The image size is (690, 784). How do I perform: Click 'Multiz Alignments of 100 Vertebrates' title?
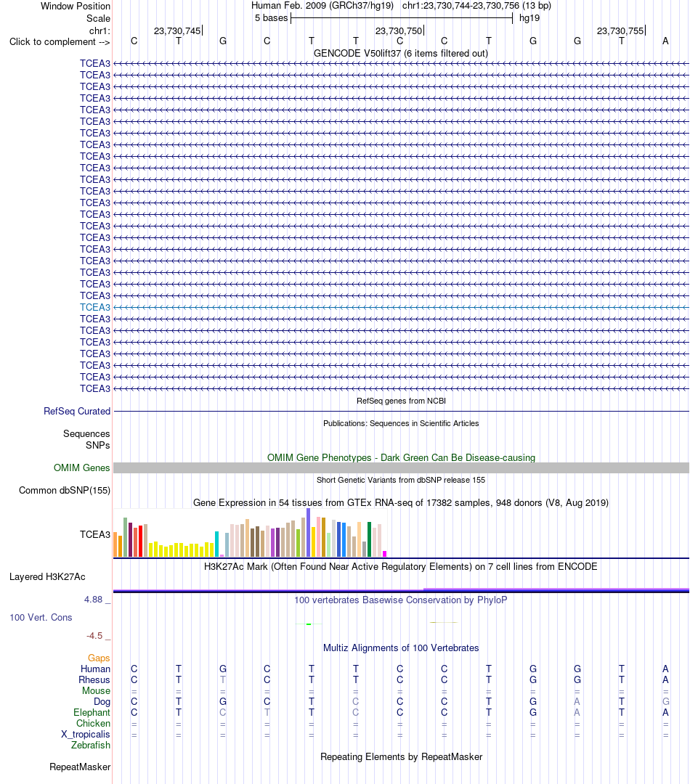401,648
